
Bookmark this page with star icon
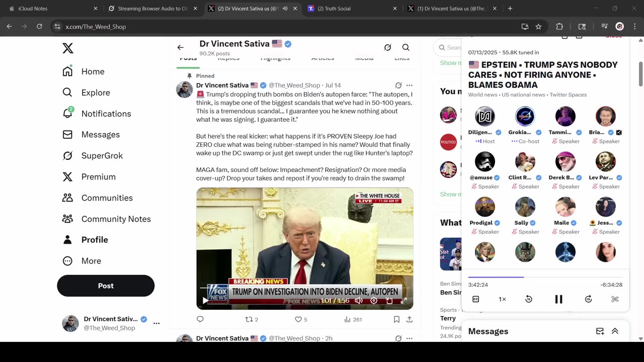click(x=538, y=27)
